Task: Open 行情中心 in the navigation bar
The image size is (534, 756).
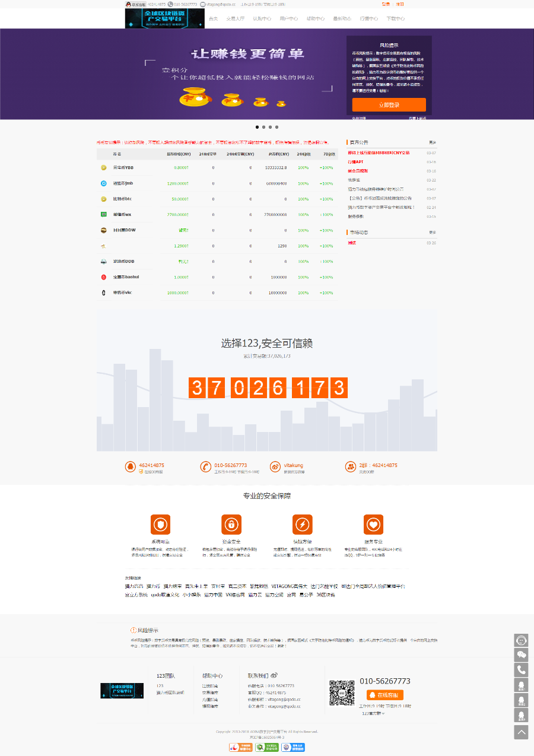Action: coord(368,18)
